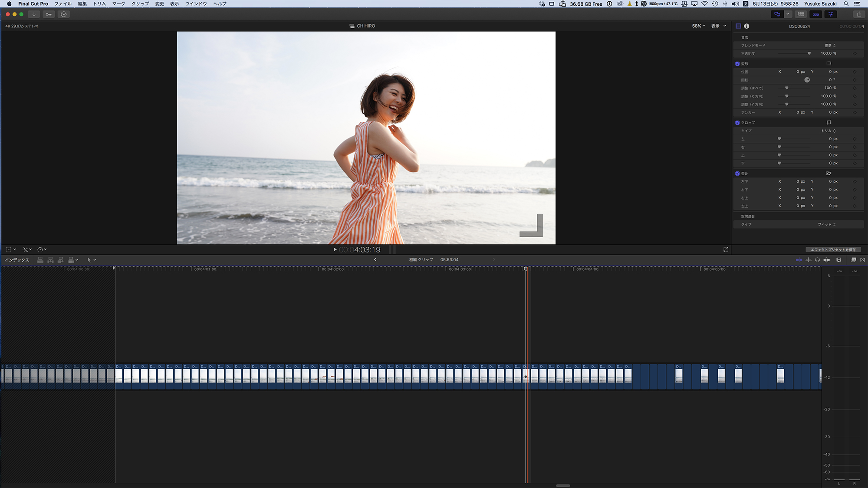Toggle clip skimming in timeline toolbar
This screenshot has width=868, height=488.
tap(799, 260)
